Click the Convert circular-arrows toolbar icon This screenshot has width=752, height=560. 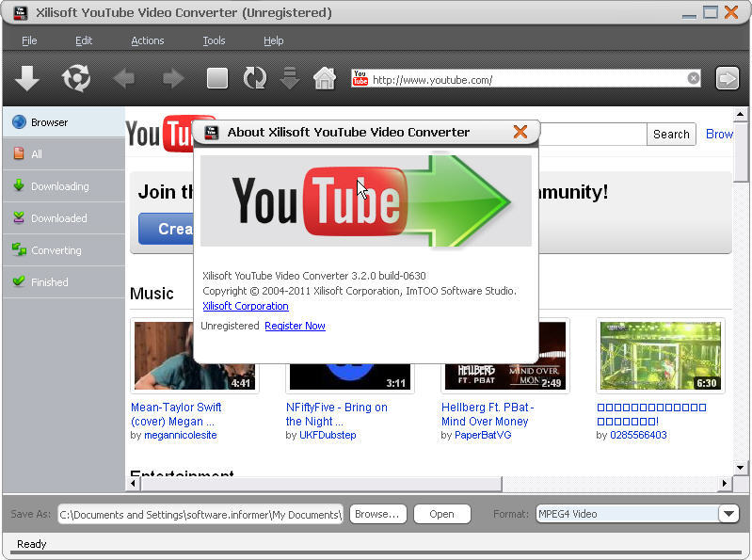[76, 78]
